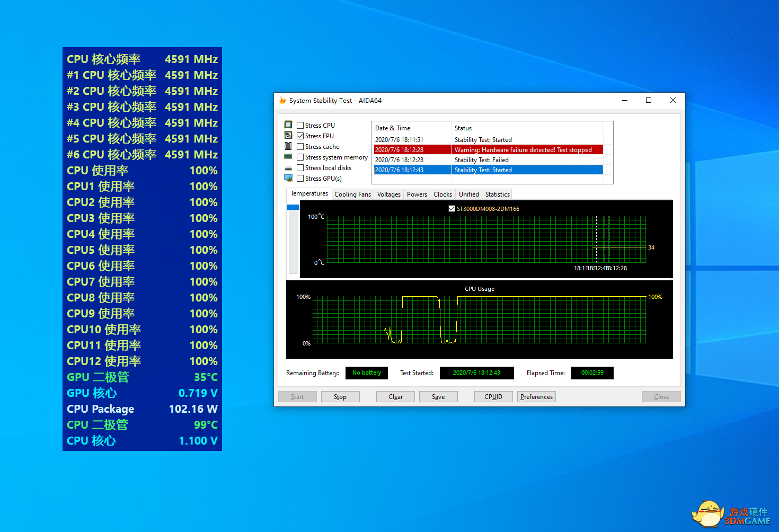The image size is (779, 532).
Task: Maximize the System Stability Test window
Action: (x=649, y=100)
